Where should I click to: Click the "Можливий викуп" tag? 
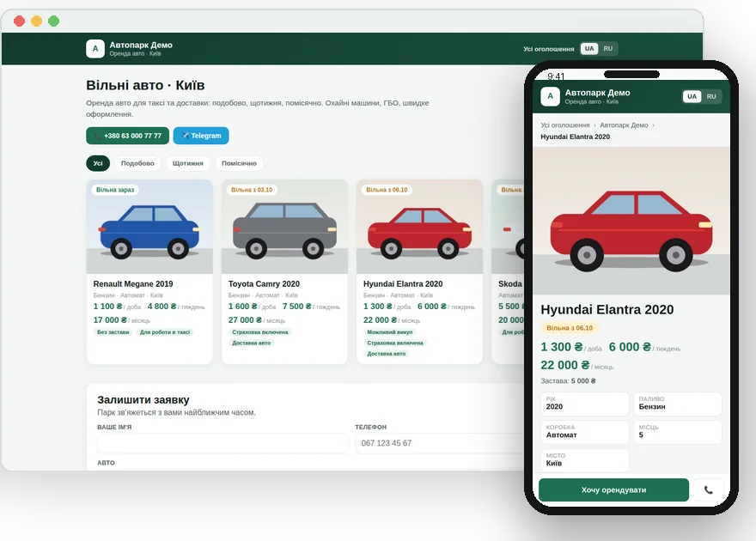(389, 332)
